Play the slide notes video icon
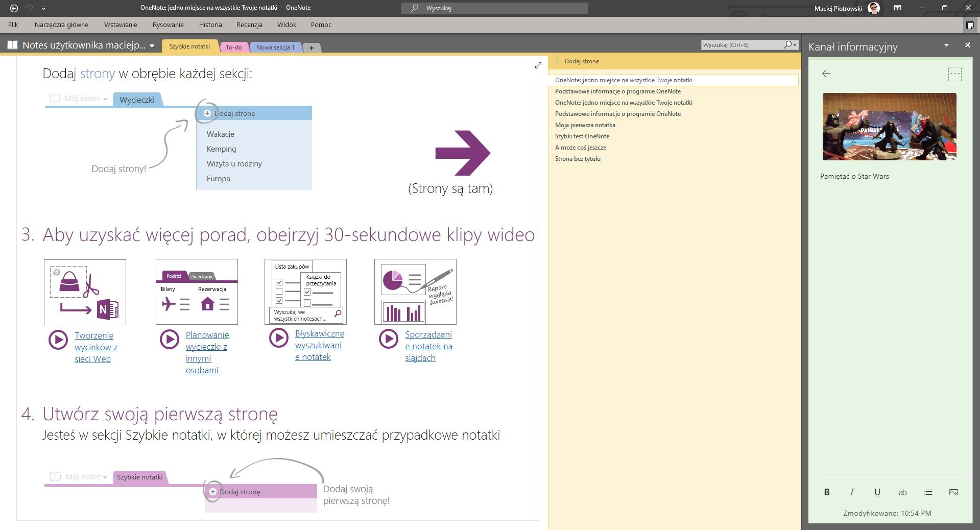Screen dimensions: 980x530 coord(389,339)
